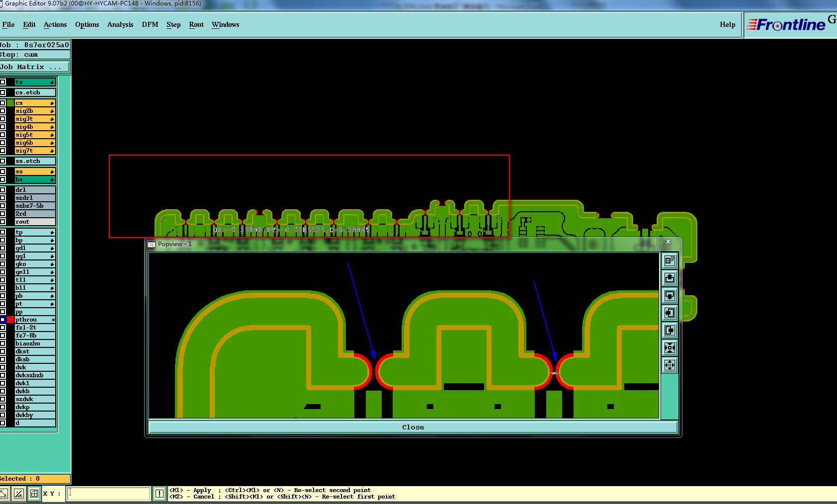Open the Help menu
Viewport: 837px width, 504px height.
pyautogui.click(x=728, y=24)
